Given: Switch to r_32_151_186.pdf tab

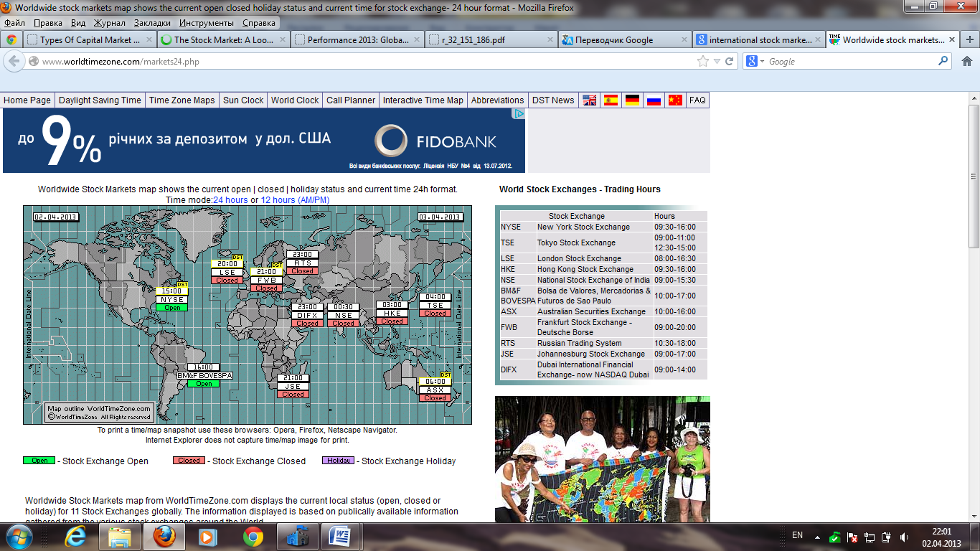Looking at the screenshot, I should tap(491, 40).
